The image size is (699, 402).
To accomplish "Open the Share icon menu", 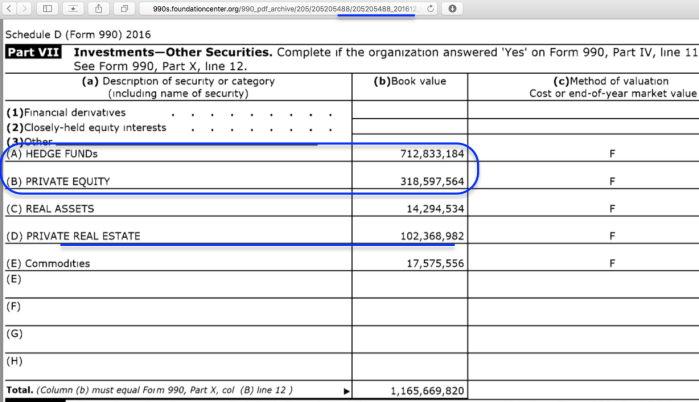I will (99, 8).
